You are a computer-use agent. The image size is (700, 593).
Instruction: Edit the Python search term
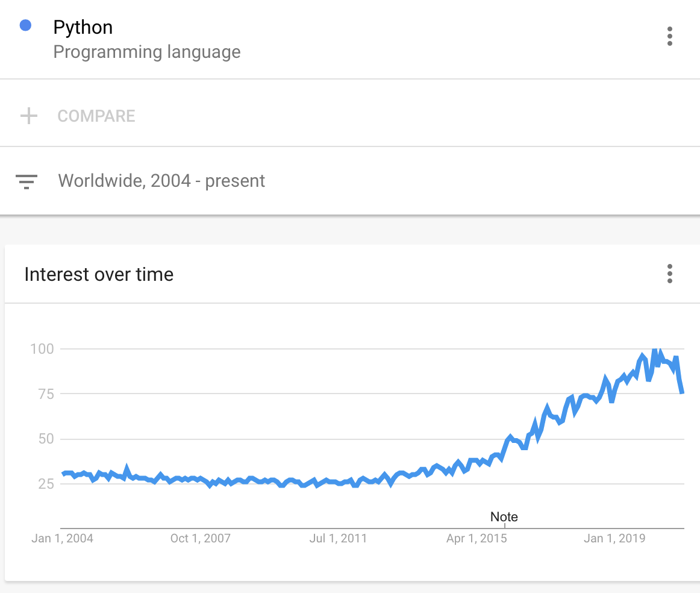83,28
